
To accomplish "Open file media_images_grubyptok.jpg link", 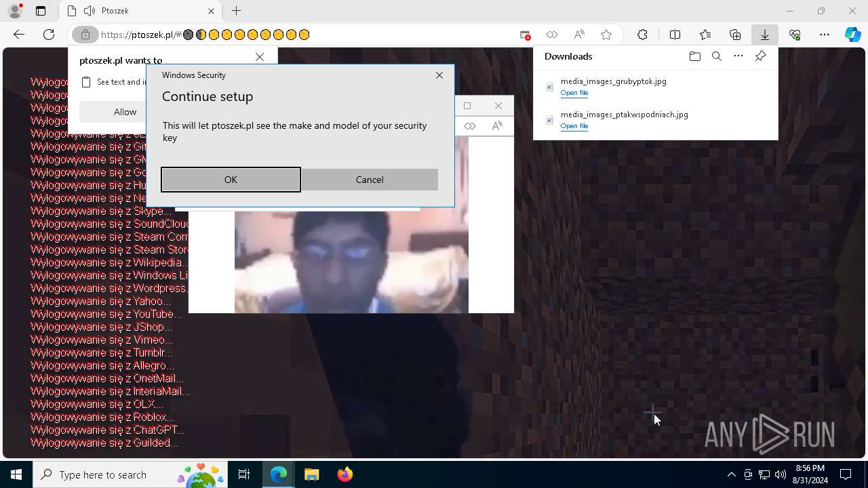I will pos(574,93).
